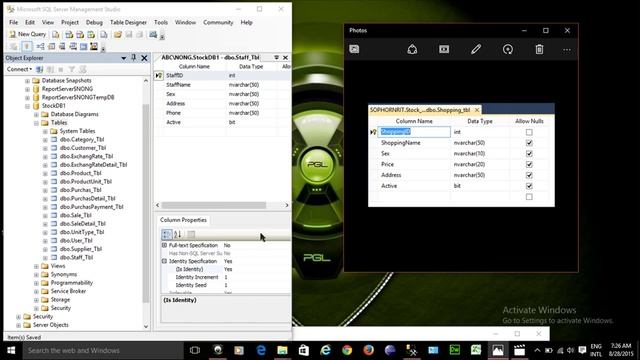Click the Categorized view icon in Column Properties
The height and width of the screenshot is (360, 640).
point(167,234)
